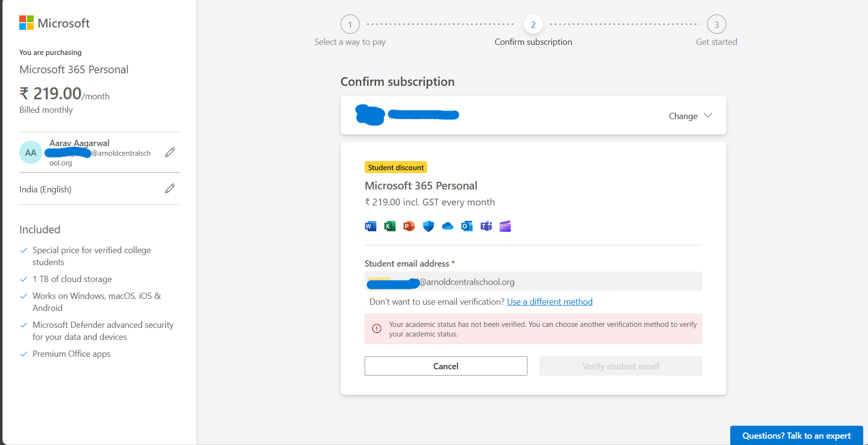
Task: Edit the India (English) region setting
Action: pos(170,189)
